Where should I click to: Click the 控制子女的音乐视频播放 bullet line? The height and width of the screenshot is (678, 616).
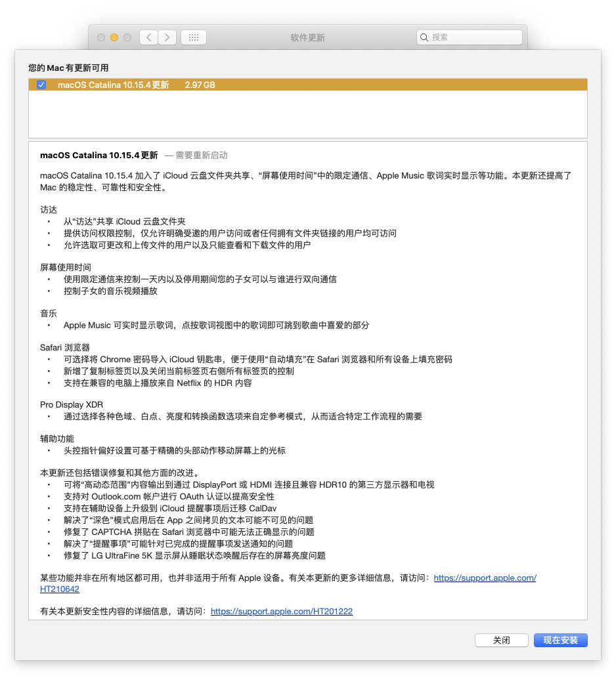(x=110, y=291)
